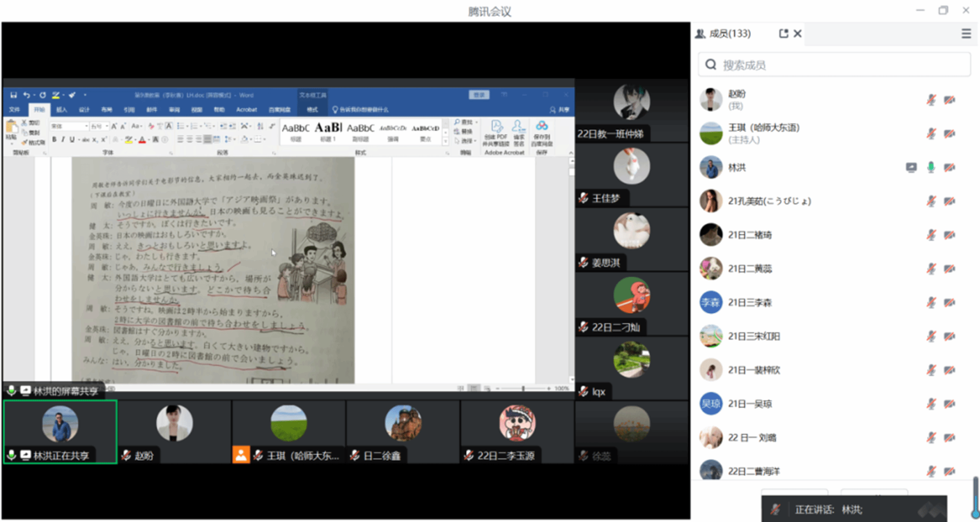
Task: Open the 文件 tab in shared Word
Action: (14, 110)
